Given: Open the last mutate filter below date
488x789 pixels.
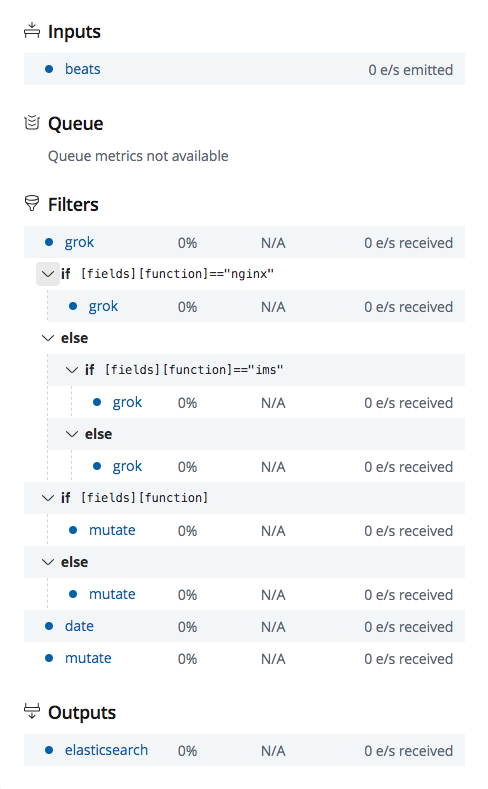Looking at the screenshot, I should [88, 658].
